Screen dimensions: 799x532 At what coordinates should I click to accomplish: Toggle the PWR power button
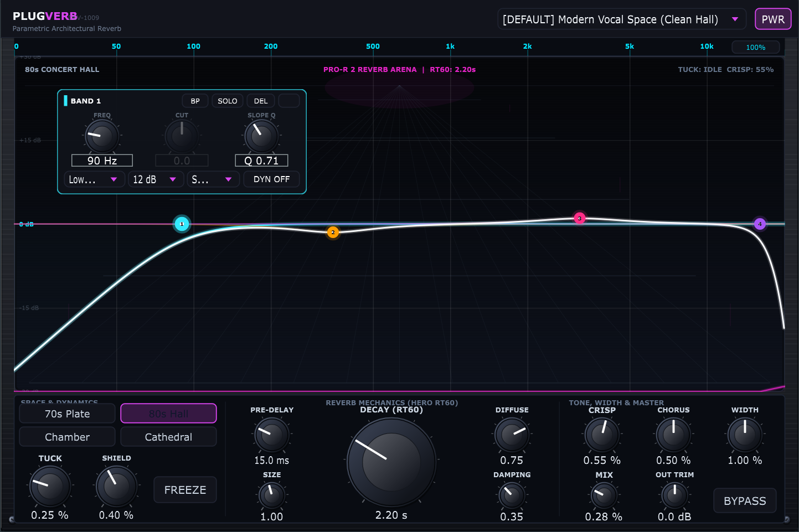click(773, 19)
